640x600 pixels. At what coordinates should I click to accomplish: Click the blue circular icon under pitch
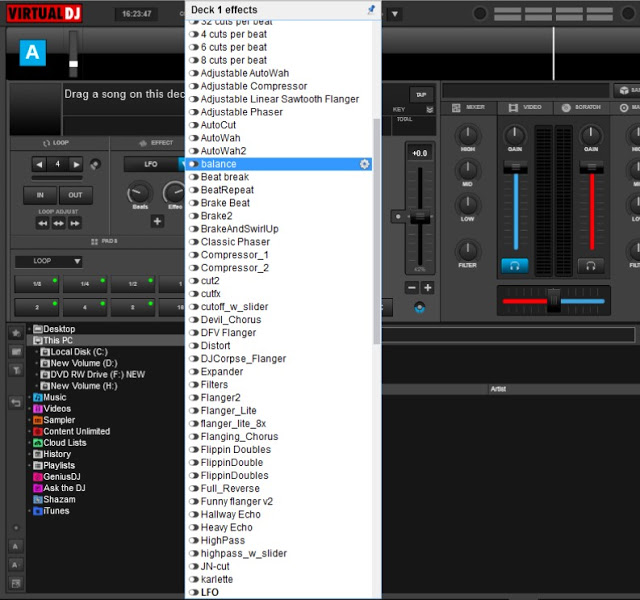(420, 307)
